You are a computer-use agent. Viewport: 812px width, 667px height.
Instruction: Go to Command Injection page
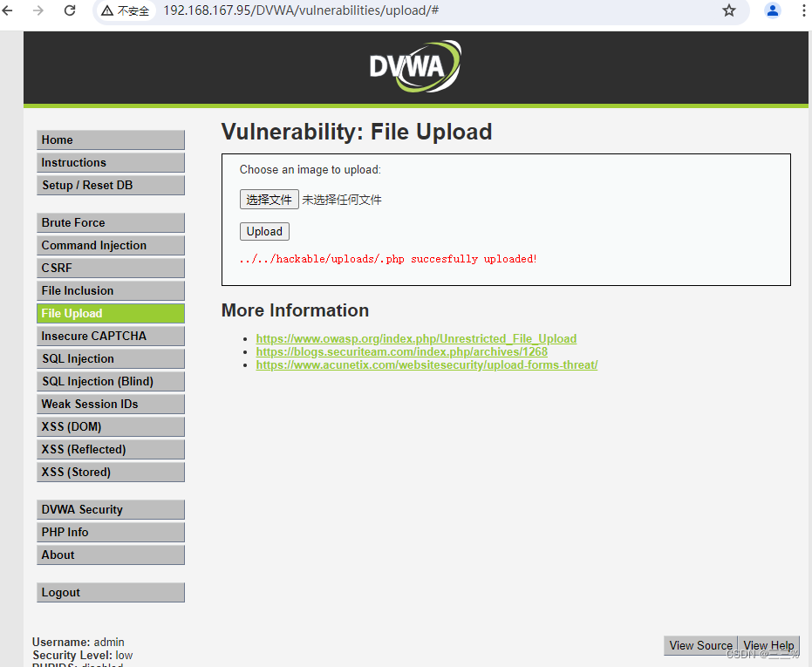click(x=111, y=246)
